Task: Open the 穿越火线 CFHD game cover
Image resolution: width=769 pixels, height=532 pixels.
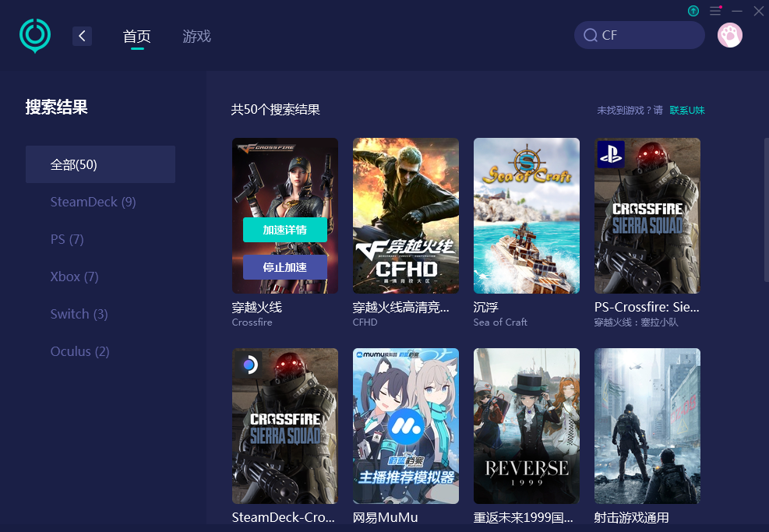Action: click(x=406, y=216)
